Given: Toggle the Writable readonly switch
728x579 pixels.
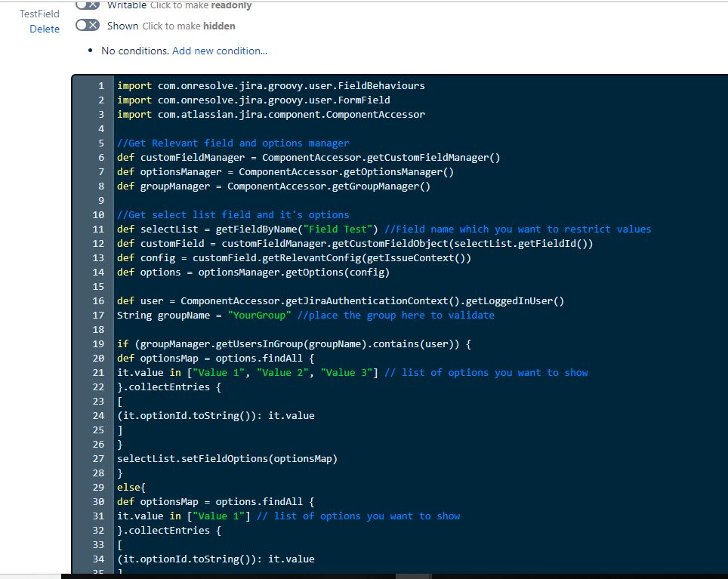Looking at the screenshot, I should click(x=88, y=5).
